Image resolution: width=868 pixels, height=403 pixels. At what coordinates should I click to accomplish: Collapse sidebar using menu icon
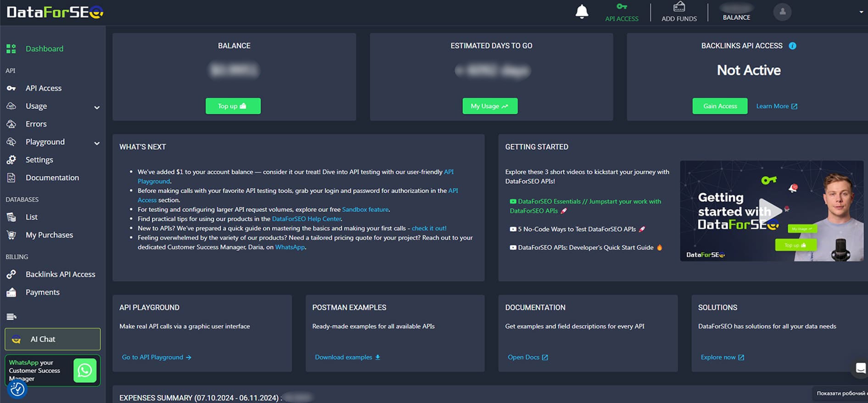11,317
